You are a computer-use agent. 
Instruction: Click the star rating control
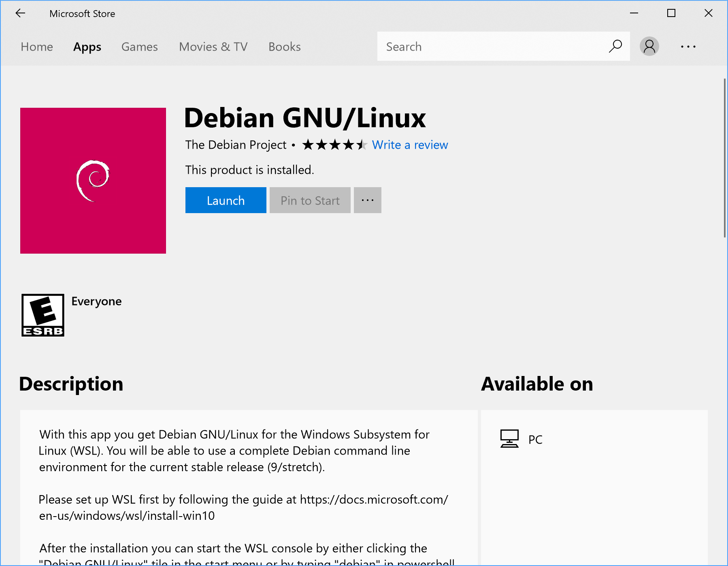(x=334, y=145)
